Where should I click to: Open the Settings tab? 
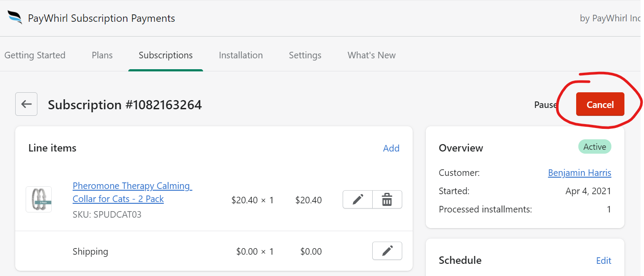pyautogui.click(x=305, y=55)
